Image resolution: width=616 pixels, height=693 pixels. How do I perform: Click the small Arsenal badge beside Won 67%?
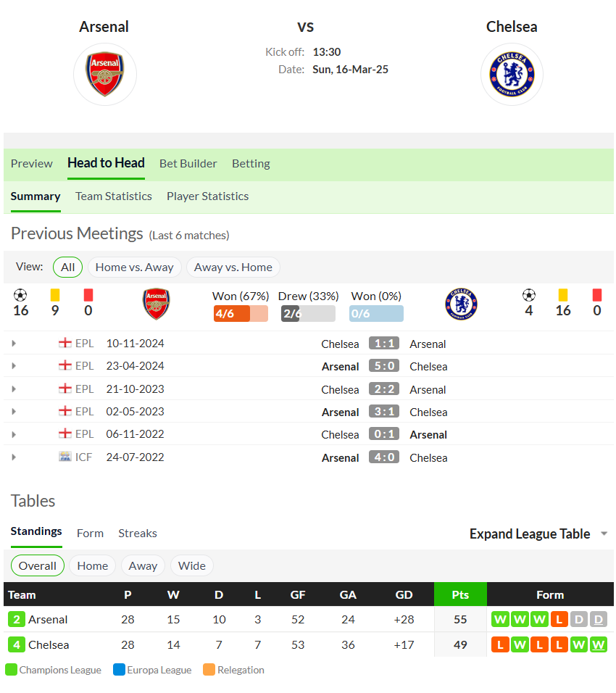[x=156, y=304]
